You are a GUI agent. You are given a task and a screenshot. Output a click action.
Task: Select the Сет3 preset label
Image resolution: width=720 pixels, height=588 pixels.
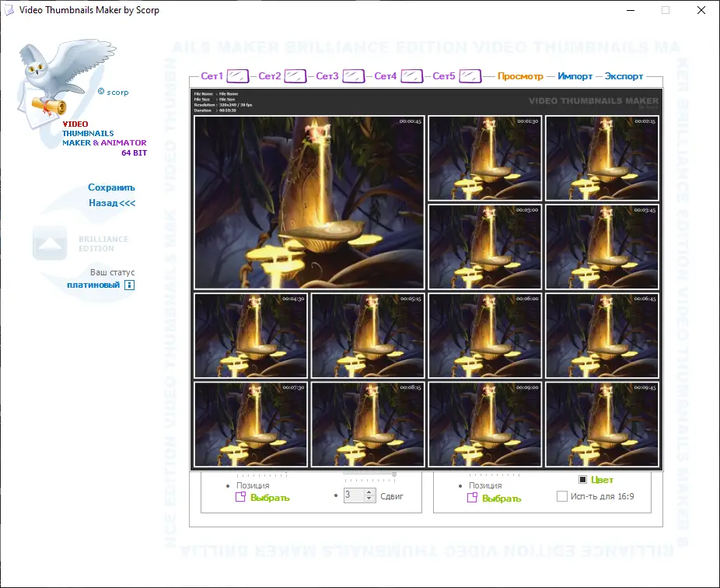327,76
